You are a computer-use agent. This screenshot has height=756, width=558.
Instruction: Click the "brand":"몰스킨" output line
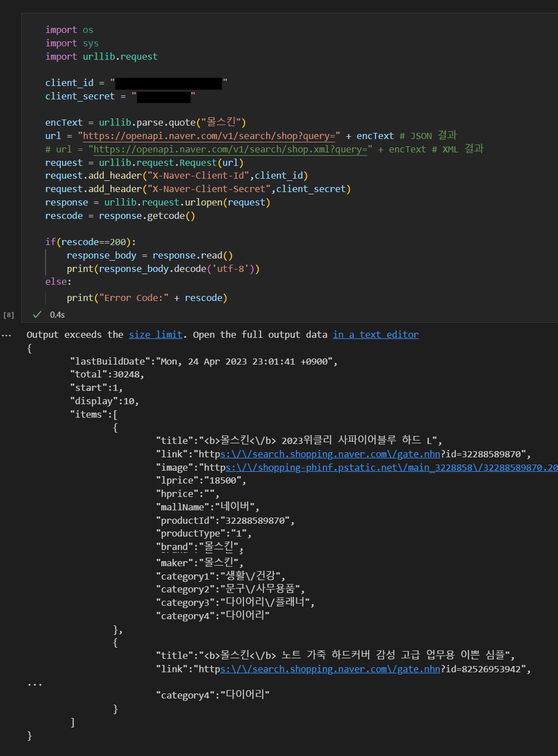coord(200,547)
